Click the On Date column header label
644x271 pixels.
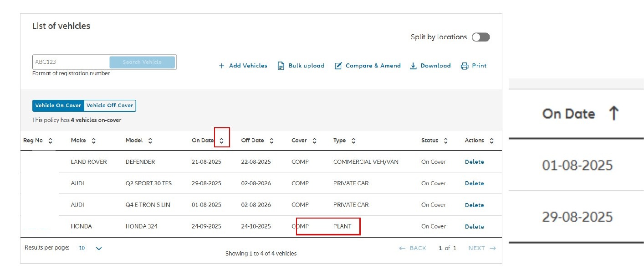[203, 141]
